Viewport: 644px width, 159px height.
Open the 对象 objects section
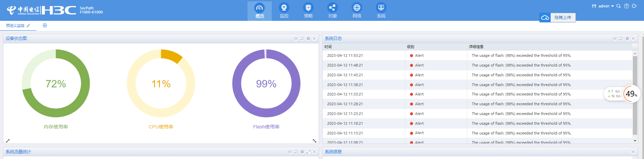point(332,11)
